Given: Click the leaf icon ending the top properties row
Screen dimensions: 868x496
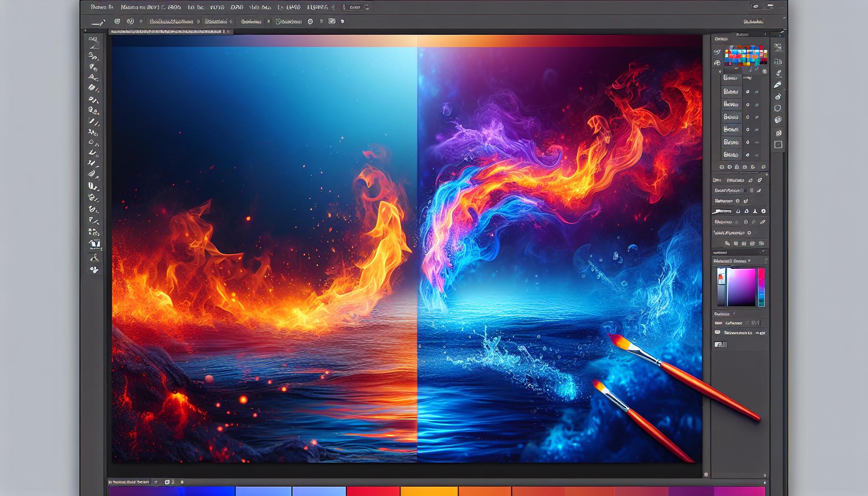Looking at the screenshot, I should point(760,180).
